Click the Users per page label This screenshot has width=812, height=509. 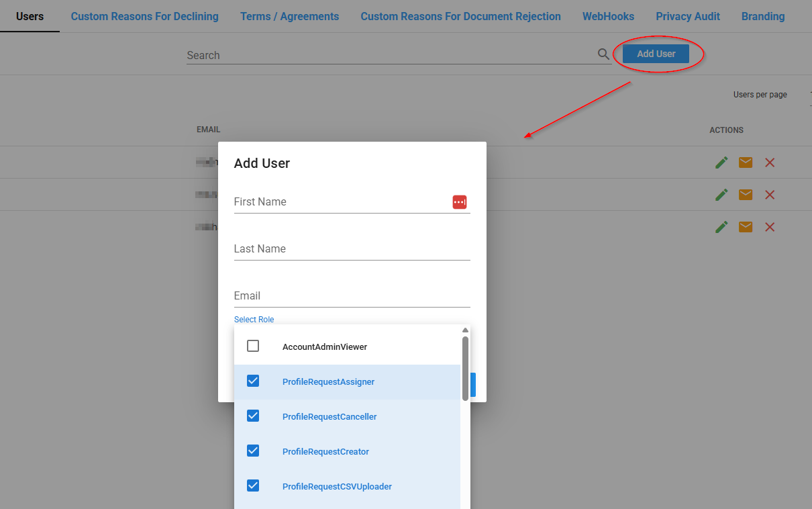(760, 95)
